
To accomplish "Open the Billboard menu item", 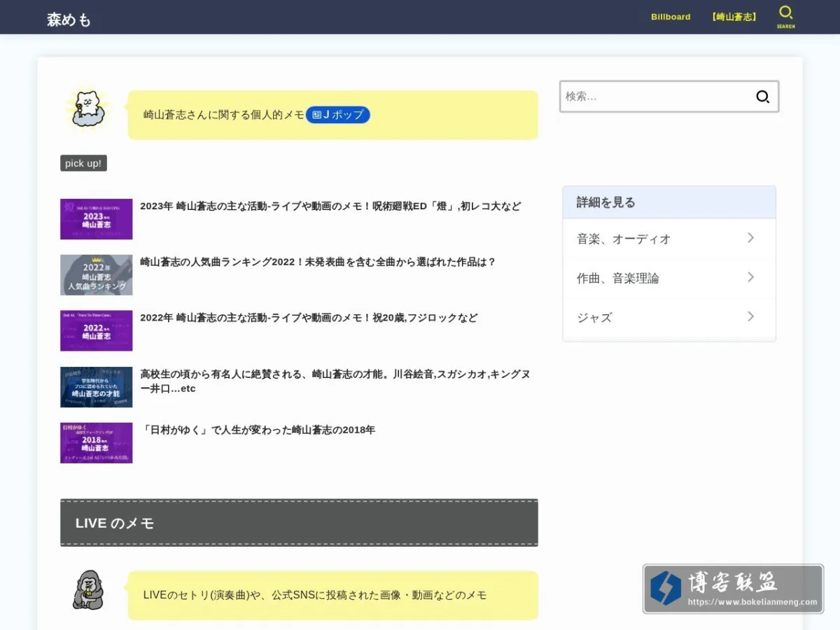I will click(x=671, y=17).
